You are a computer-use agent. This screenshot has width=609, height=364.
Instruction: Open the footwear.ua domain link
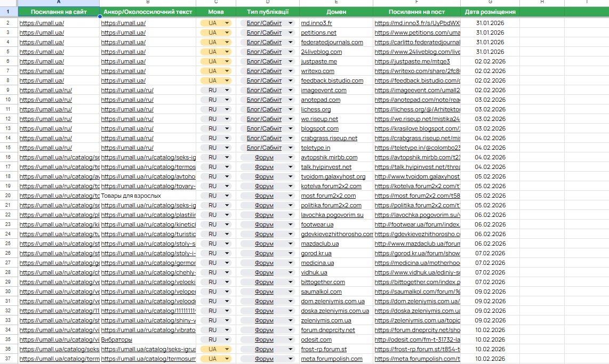click(x=317, y=224)
